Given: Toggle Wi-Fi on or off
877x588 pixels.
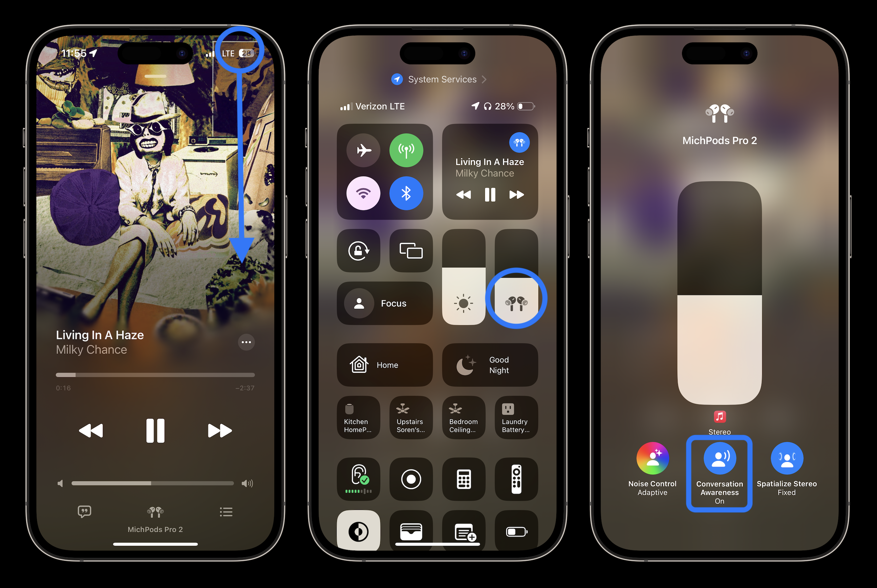Looking at the screenshot, I should point(365,193).
